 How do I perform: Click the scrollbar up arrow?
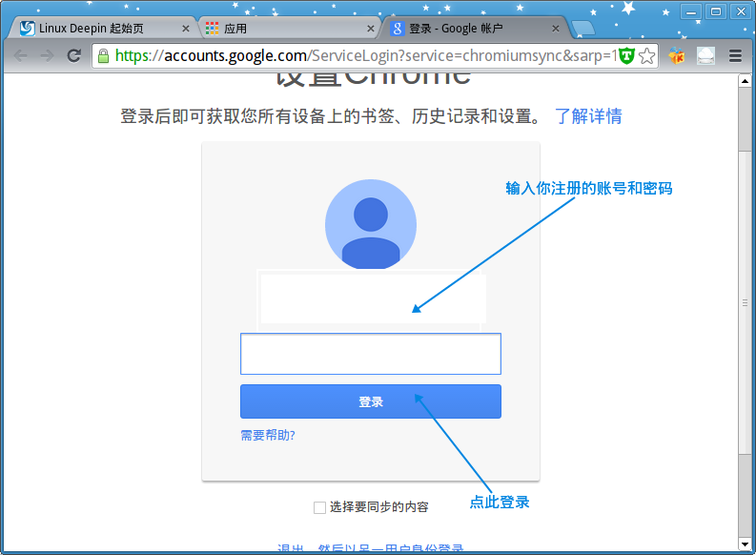[x=745, y=80]
